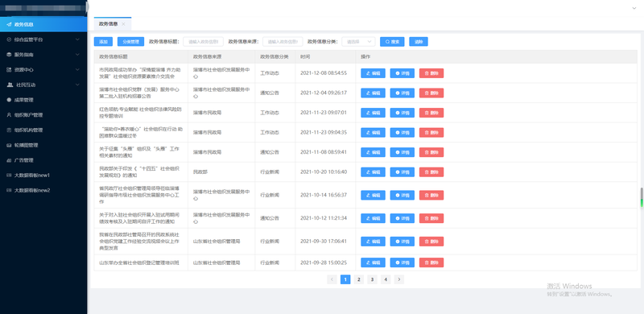
Task: Expand the 综合监管平台 sidebar menu chevron
Action: [77, 39]
